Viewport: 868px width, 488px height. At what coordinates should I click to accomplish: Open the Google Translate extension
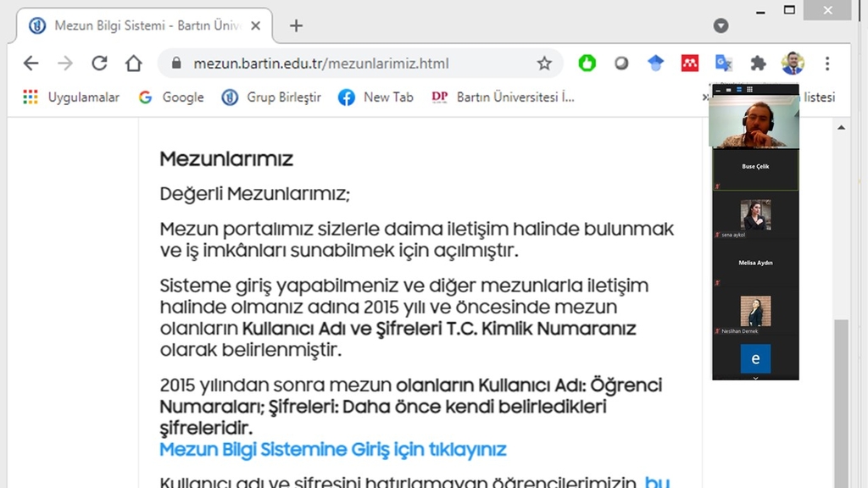coord(723,63)
